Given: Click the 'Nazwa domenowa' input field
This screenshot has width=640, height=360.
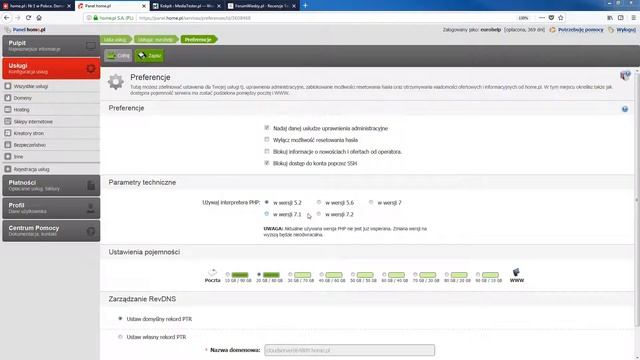Looking at the screenshot, I should (x=349, y=350).
